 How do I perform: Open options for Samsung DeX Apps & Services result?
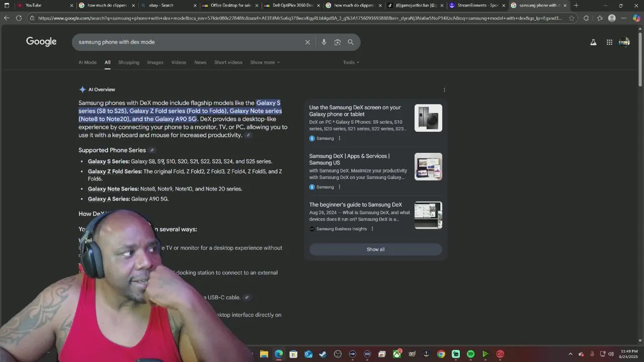[x=339, y=187]
